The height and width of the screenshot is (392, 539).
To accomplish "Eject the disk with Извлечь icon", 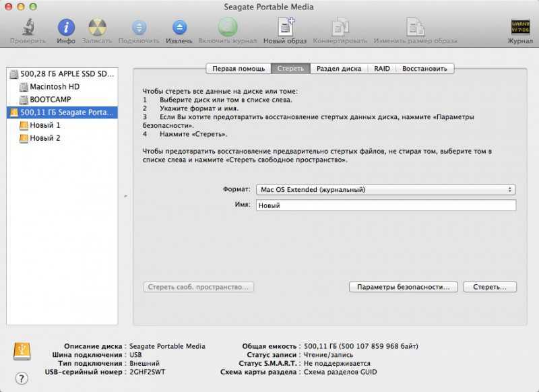I will [179, 27].
